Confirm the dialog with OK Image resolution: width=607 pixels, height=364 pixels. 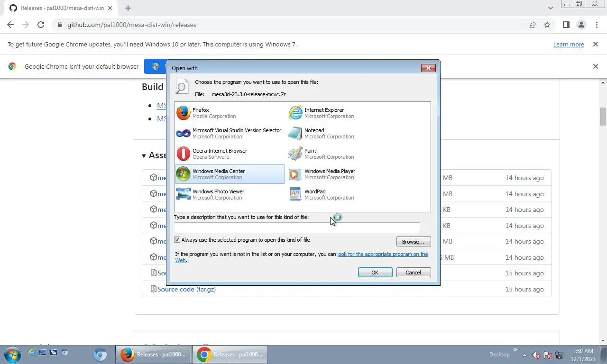point(375,273)
